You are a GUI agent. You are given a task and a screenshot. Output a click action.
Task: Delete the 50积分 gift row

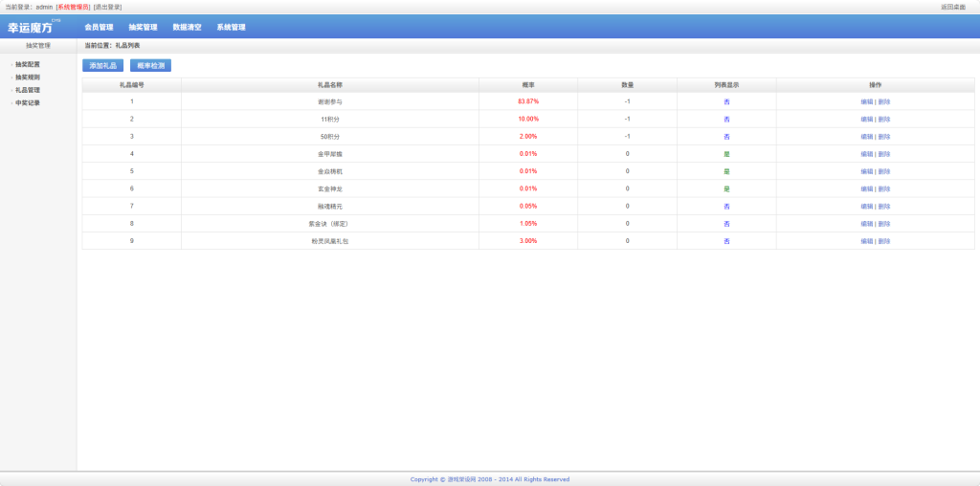(883, 137)
